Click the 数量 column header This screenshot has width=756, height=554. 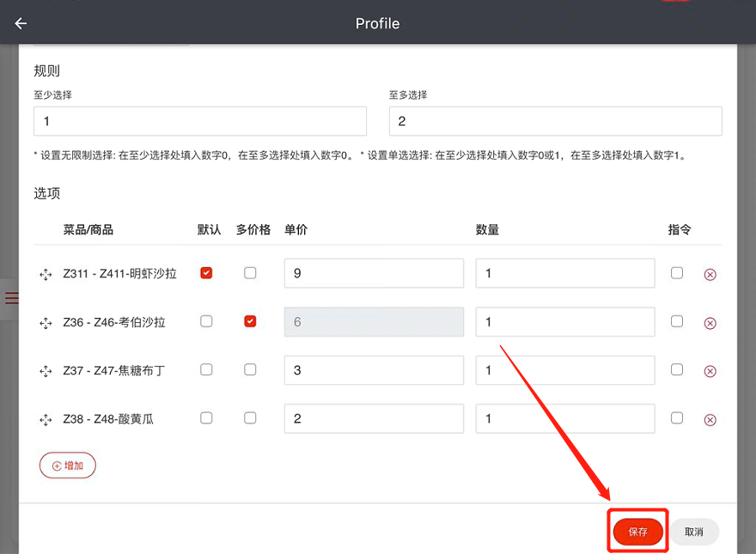pos(487,230)
